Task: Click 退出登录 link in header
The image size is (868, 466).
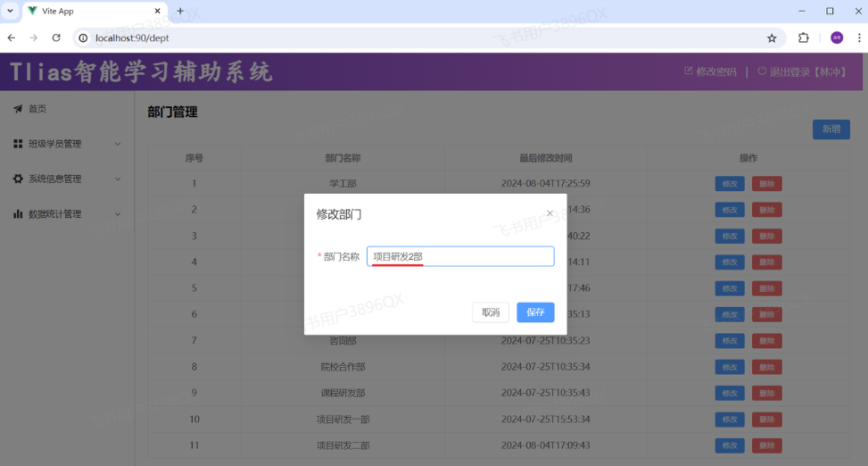Action: tap(801, 71)
